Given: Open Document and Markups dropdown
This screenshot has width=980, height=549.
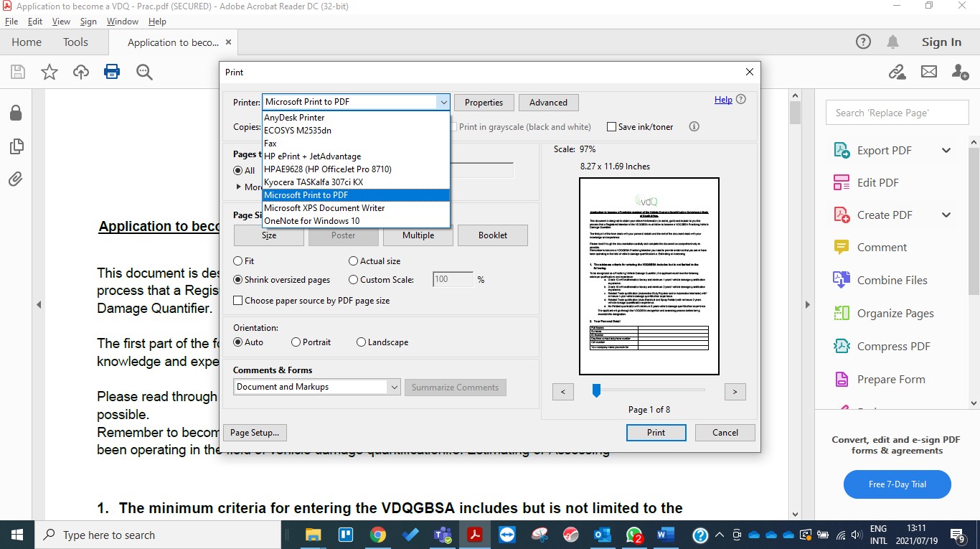Looking at the screenshot, I should click(317, 387).
